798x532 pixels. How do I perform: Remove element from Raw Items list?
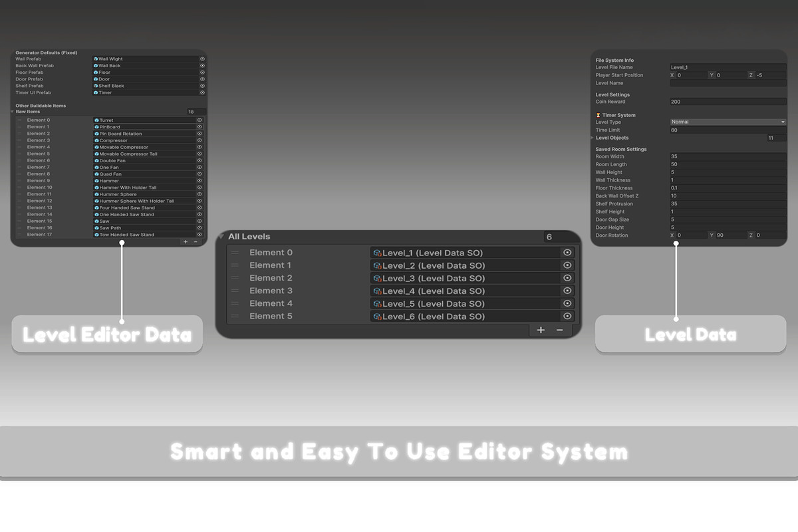coord(195,242)
